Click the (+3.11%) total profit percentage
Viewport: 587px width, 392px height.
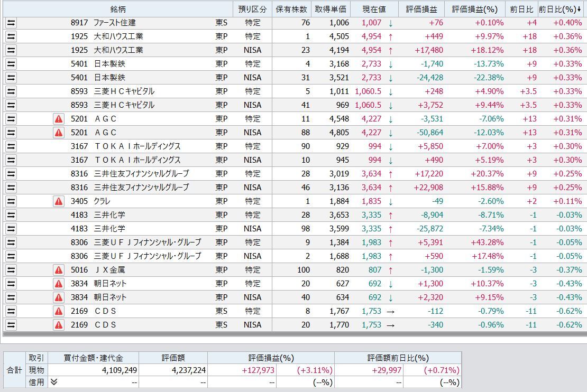click(315, 370)
